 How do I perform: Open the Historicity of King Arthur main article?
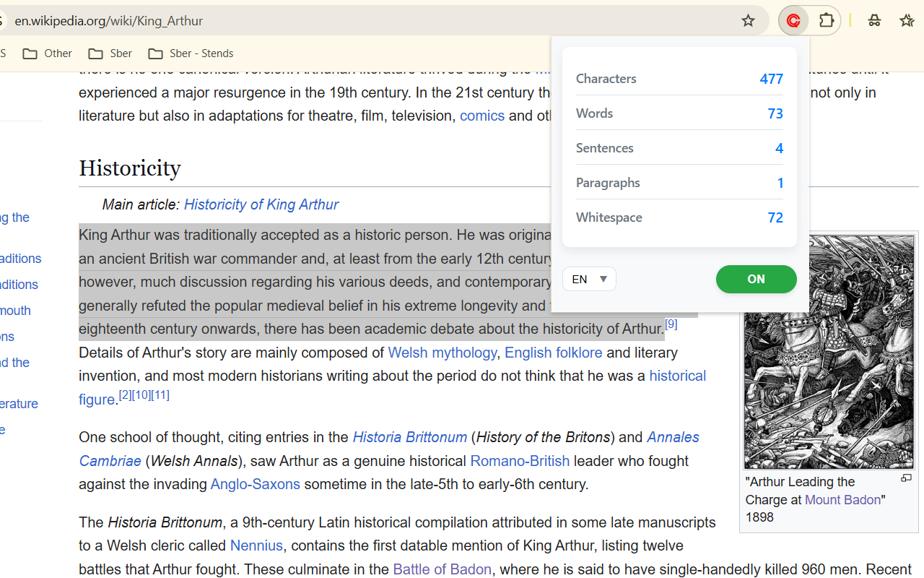[261, 204]
